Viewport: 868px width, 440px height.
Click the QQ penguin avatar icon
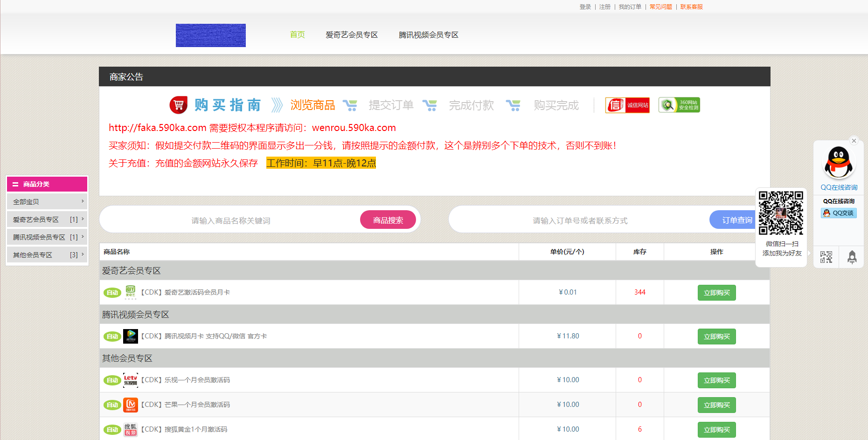pos(839,162)
